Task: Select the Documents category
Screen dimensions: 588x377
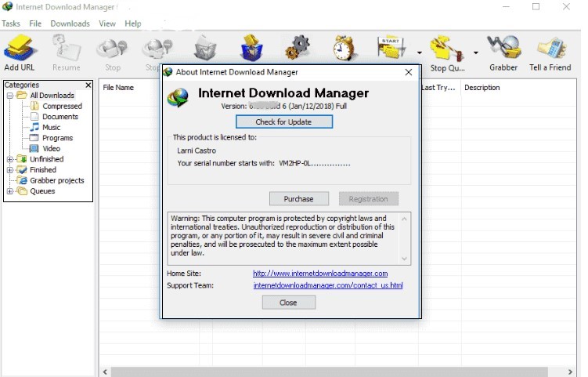Action: (x=60, y=117)
